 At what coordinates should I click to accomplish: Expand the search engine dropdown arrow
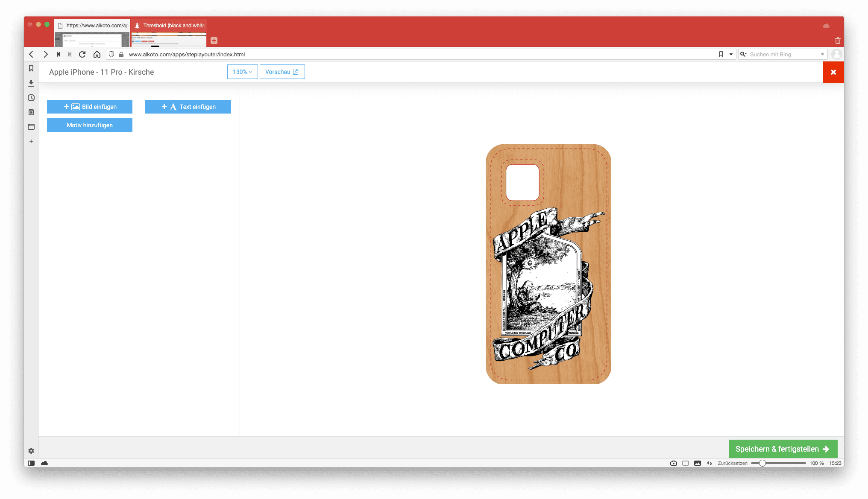tap(822, 54)
